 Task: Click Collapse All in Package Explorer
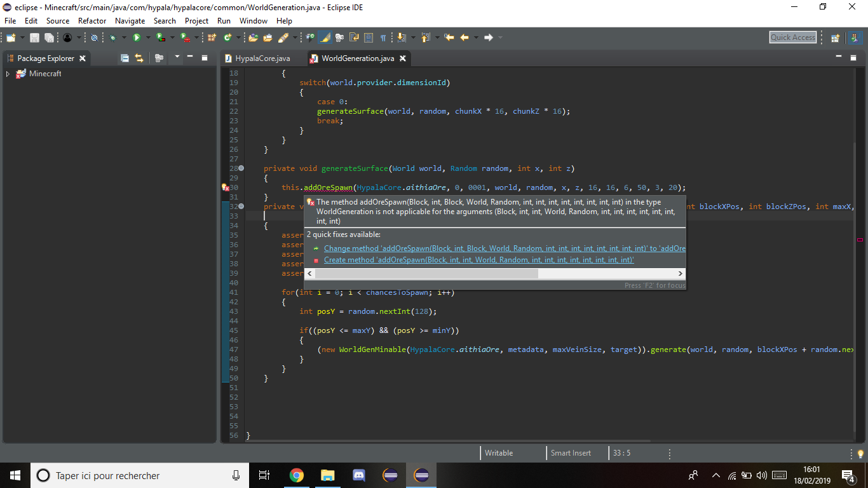pos(125,58)
